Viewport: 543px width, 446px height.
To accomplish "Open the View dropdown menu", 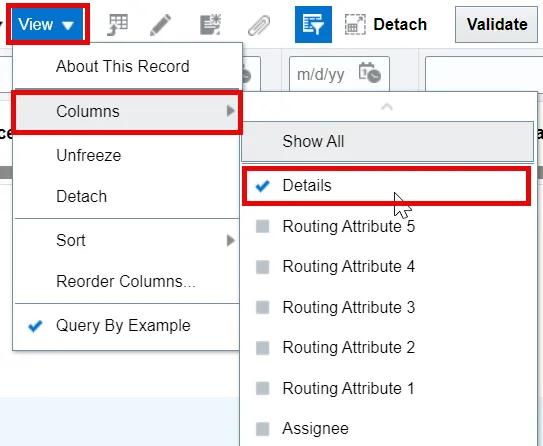I will (x=47, y=24).
